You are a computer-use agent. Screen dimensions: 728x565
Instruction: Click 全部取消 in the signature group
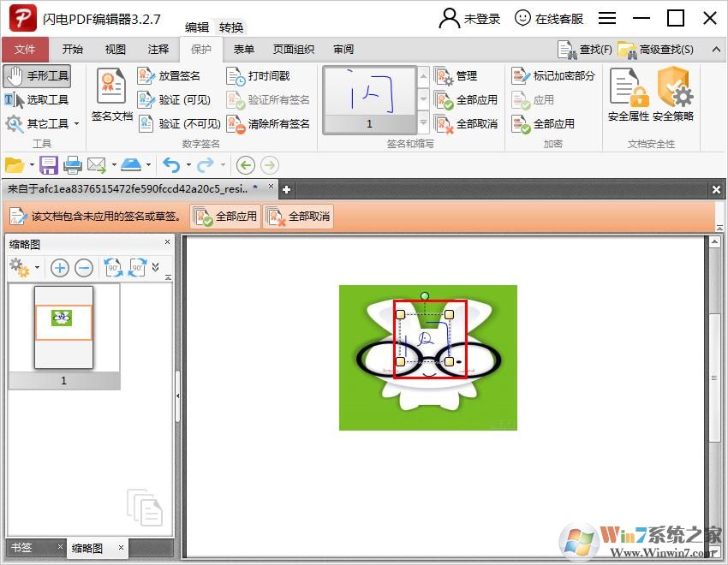point(466,124)
